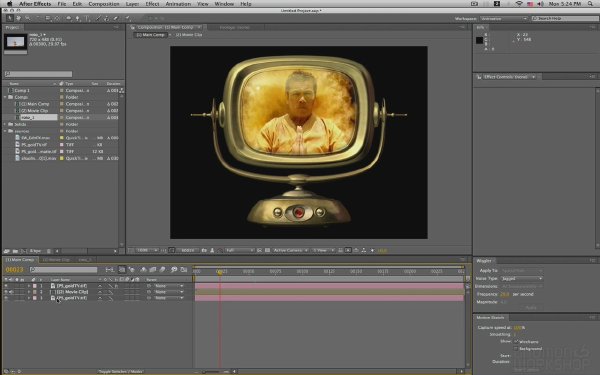This screenshot has width=600, height=375.
Task: Click the Project panel search field
Action: click(38, 74)
